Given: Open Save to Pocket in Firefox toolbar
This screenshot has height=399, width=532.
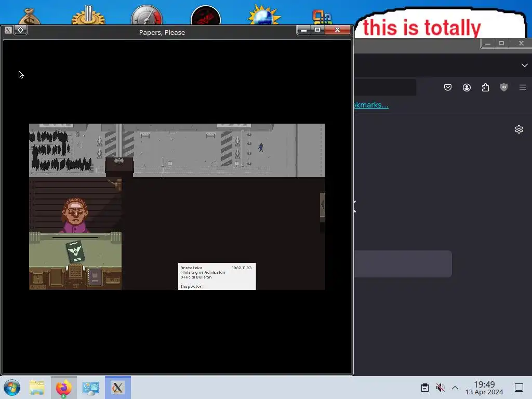Looking at the screenshot, I should click(448, 87).
